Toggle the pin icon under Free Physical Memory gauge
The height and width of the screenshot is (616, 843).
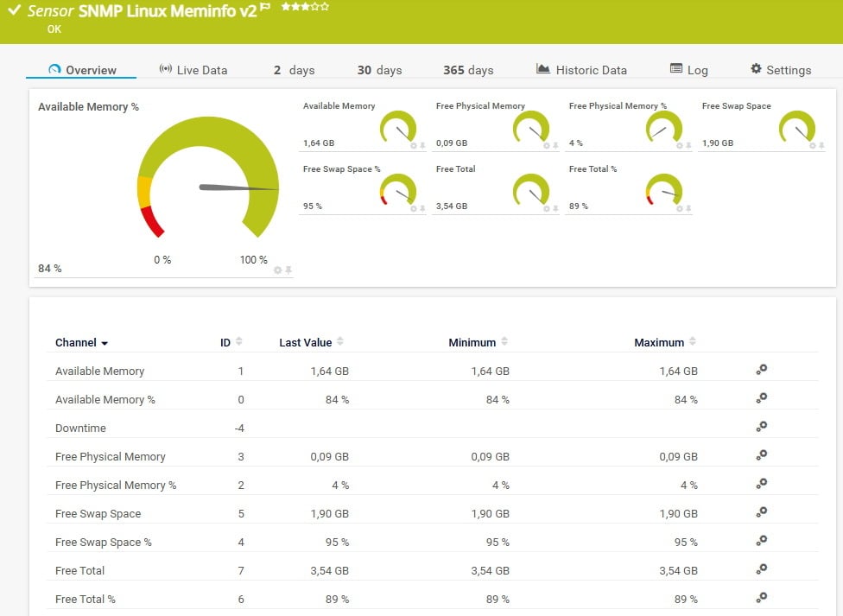pos(555,146)
